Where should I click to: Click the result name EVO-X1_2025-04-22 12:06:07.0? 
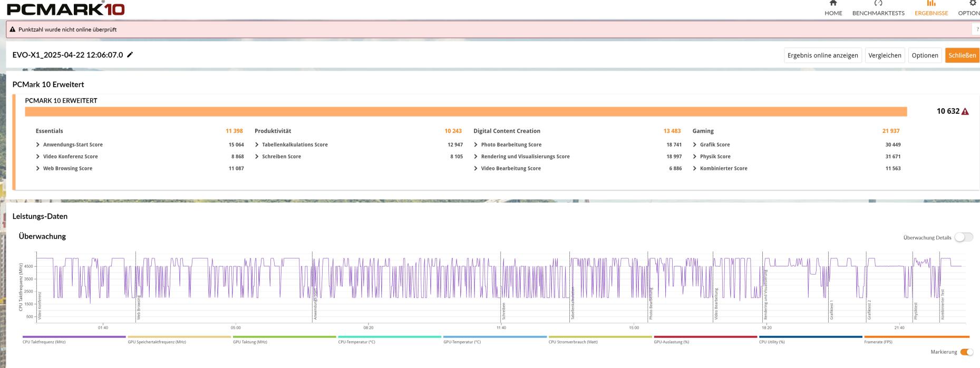67,55
